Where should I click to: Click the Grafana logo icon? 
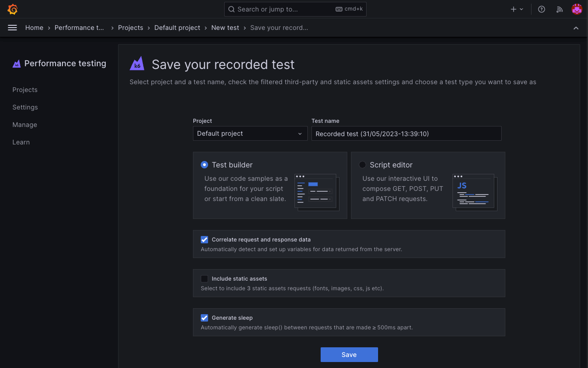click(13, 9)
